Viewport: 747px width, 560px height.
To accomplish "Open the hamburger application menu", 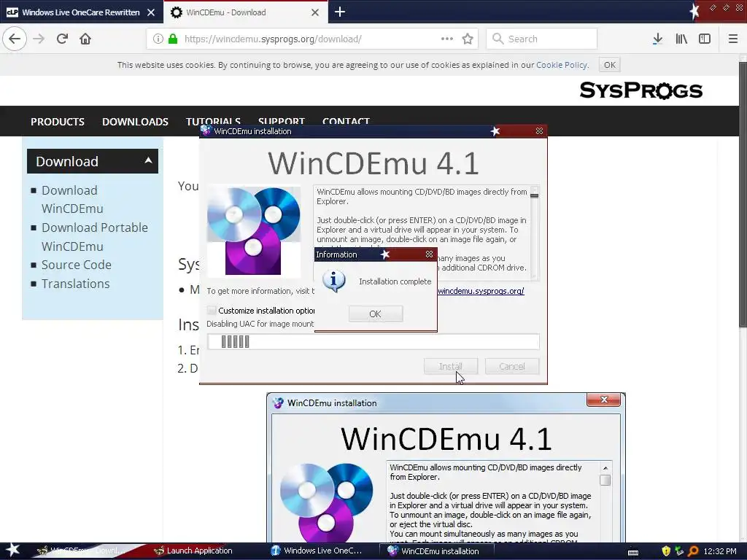I will 733,39.
